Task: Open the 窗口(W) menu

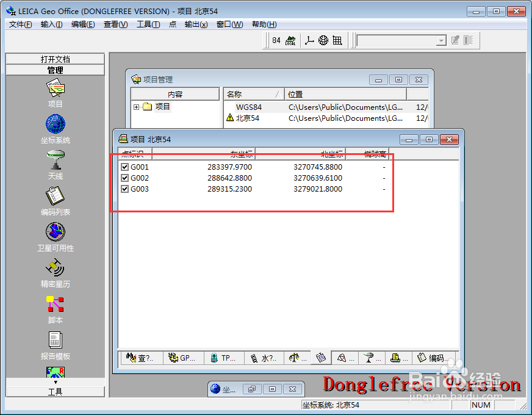Action: coord(229,24)
